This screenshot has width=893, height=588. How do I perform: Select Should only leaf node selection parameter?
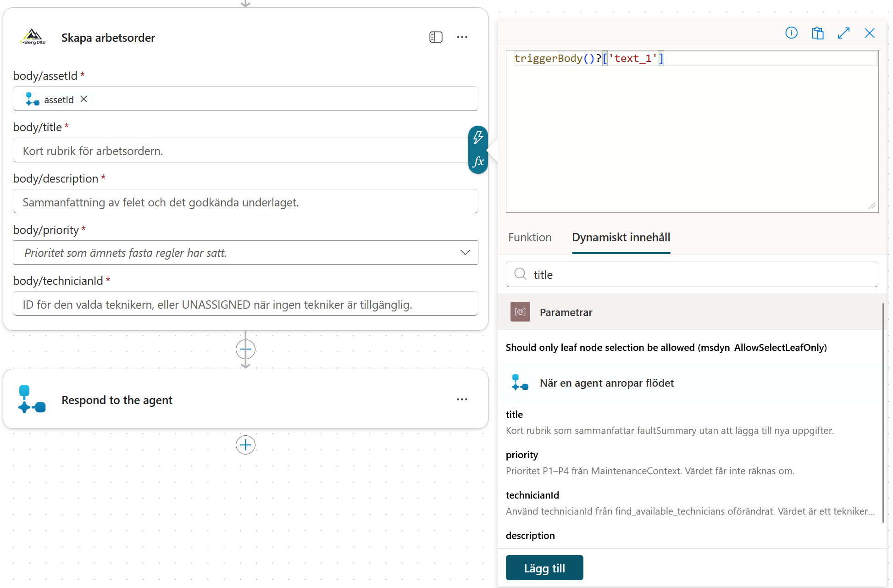(x=666, y=347)
